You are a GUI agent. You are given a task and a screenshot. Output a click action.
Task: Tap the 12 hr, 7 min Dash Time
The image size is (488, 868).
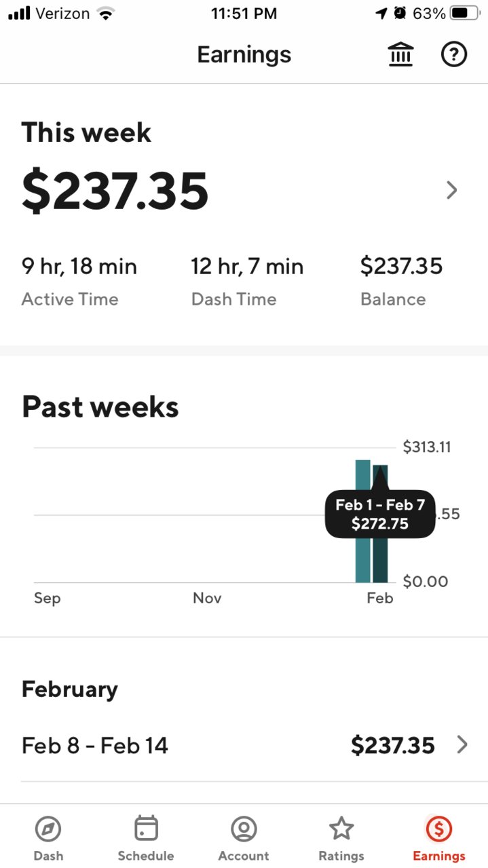(247, 266)
